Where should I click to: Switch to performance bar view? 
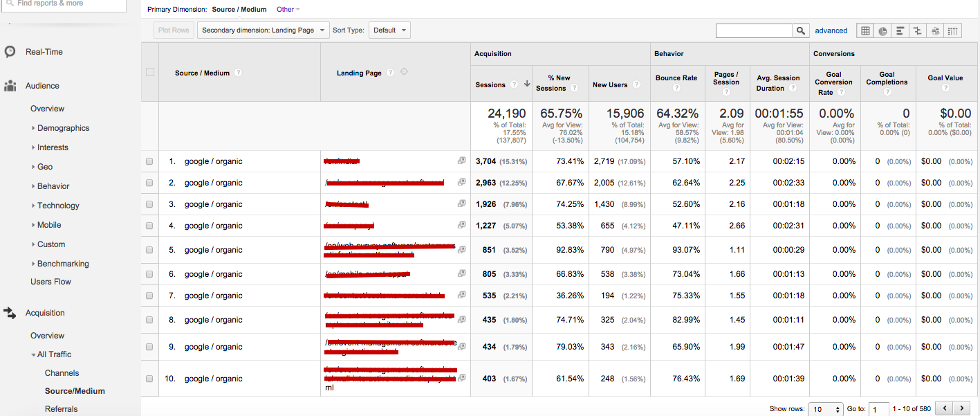click(x=900, y=30)
